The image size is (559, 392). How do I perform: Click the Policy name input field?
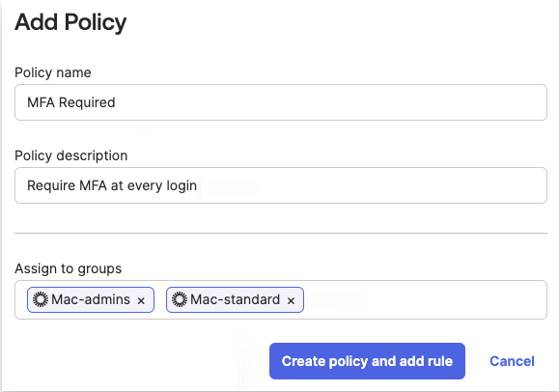[281, 102]
